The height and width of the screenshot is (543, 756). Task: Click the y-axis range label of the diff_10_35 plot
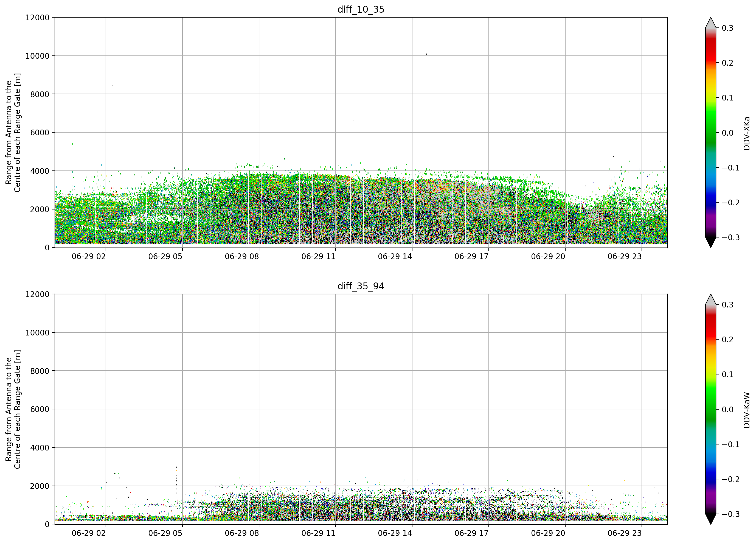click(x=13, y=132)
